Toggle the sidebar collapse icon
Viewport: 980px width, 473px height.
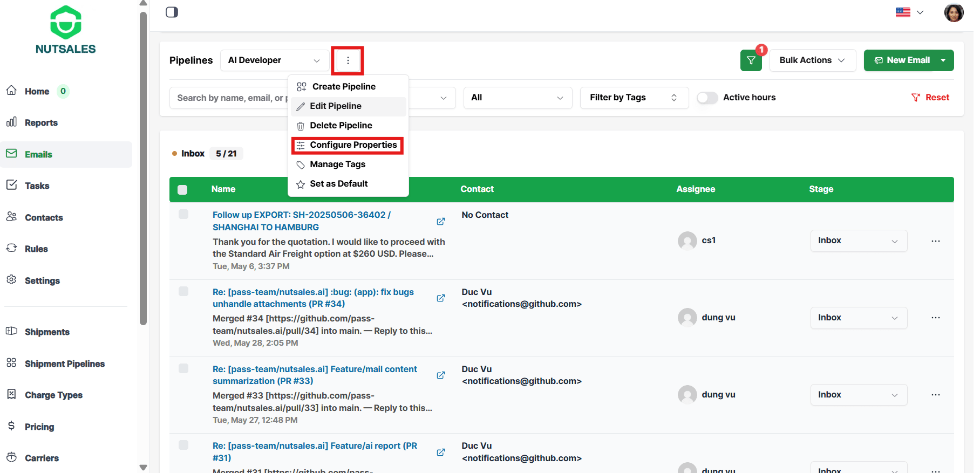point(172,12)
